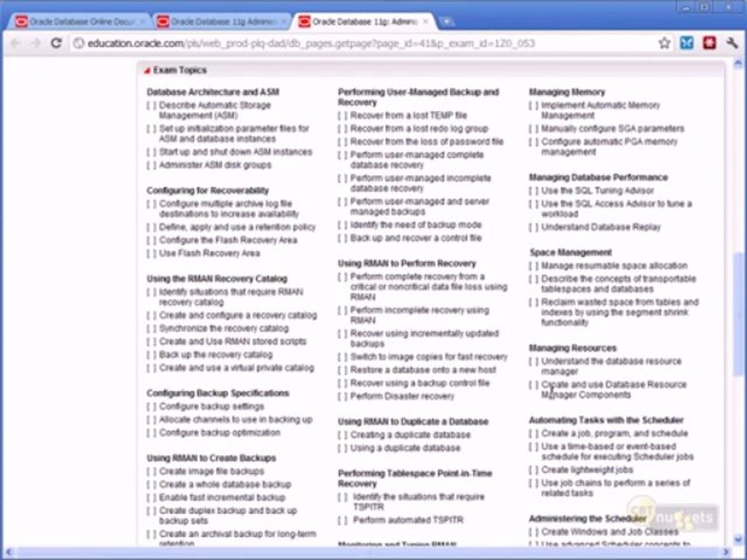747x560 pixels.
Task: Check the box for Recover from a lost TEMP file
Action: (x=342, y=116)
